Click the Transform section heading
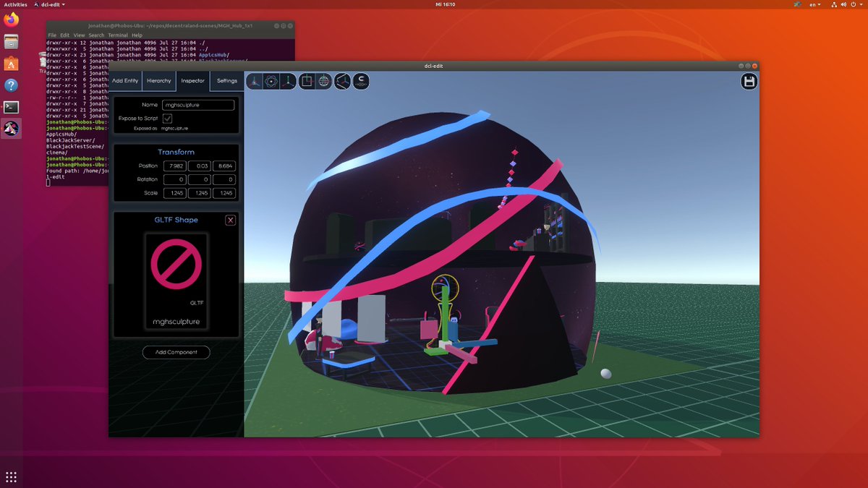Viewport: 868px width, 488px height. (x=176, y=152)
